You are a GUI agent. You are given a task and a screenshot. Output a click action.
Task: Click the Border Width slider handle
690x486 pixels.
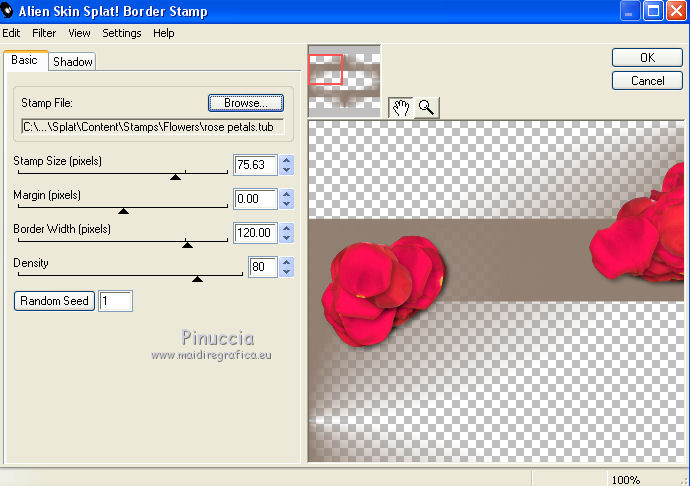tap(187, 244)
